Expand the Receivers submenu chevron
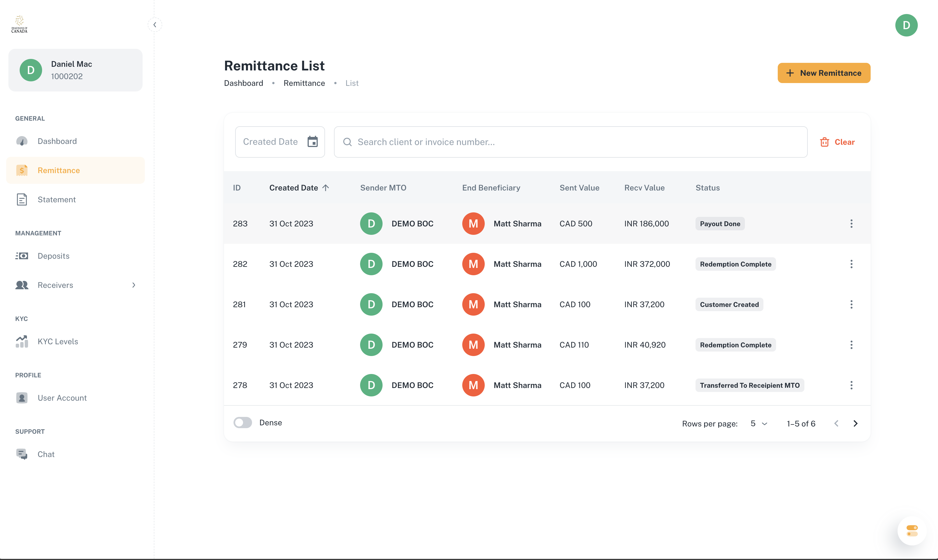Image resolution: width=938 pixels, height=560 pixels. [134, 285]
